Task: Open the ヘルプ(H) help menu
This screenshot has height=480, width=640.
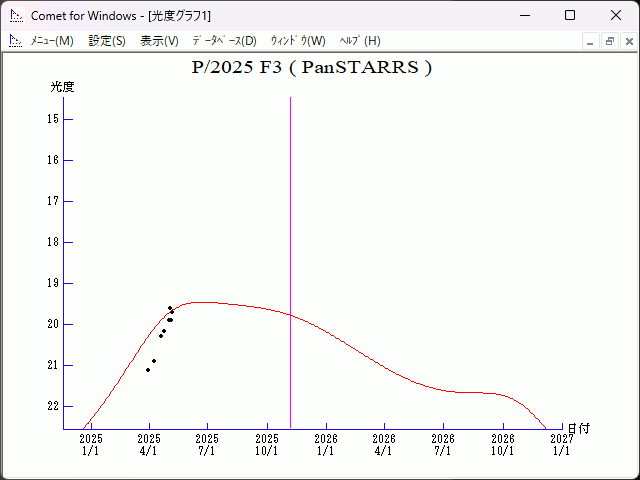Action: (x=360, y=41)
